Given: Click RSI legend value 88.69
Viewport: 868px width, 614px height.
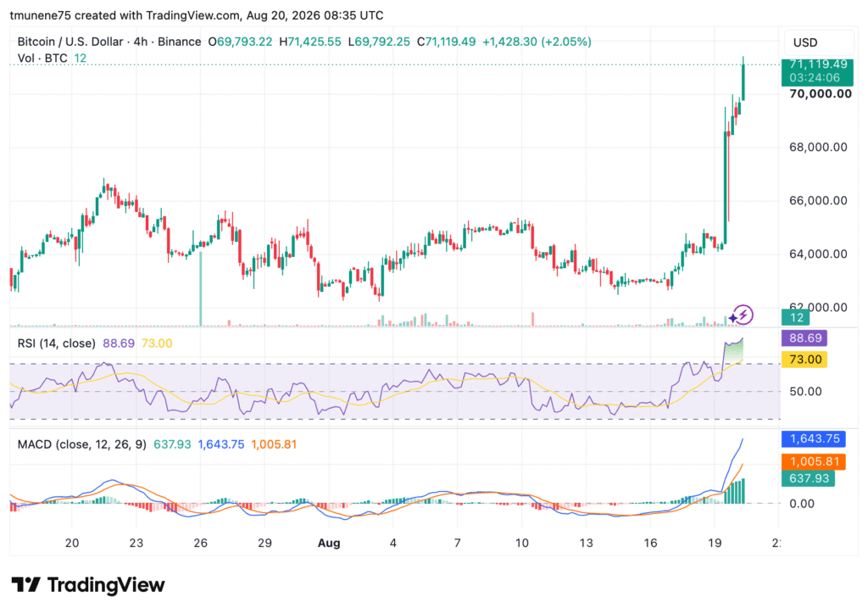Looking at the screenshot, I should (x=119, y=343).
